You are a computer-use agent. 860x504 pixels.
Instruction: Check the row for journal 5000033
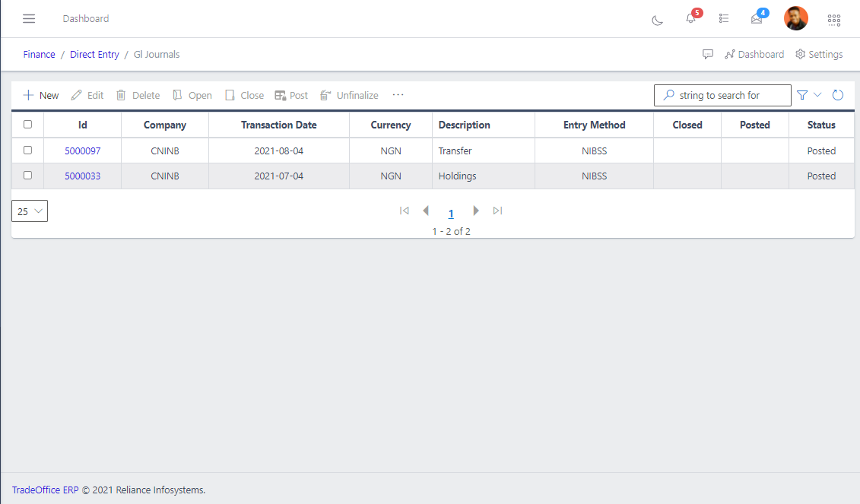(27, 176)
